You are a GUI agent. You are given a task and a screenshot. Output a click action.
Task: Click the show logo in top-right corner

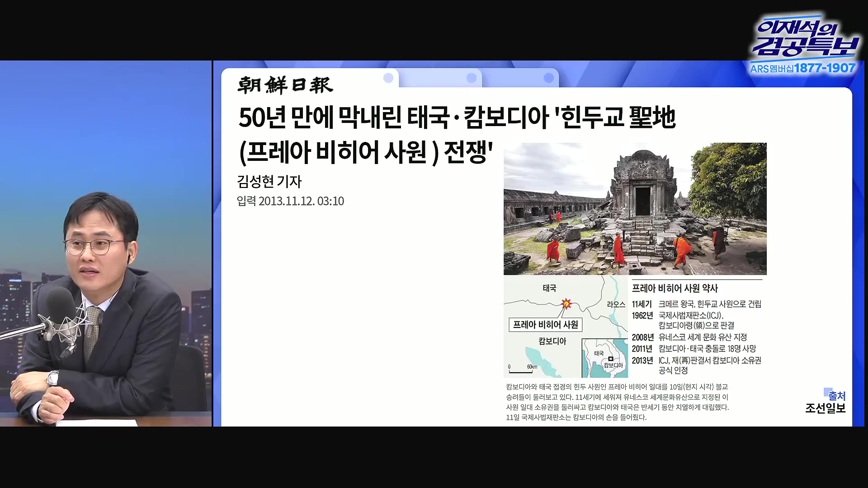pos(806,38)
